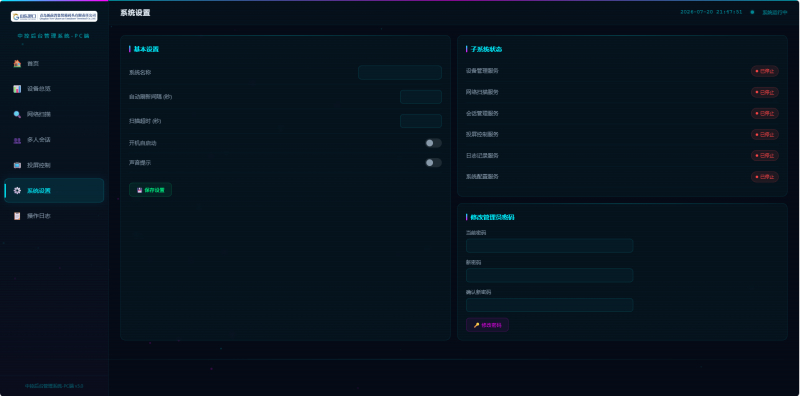The image size is (800, 396).
Task: Focus the 确认新密码 input field
Action: tap(549, 305)
